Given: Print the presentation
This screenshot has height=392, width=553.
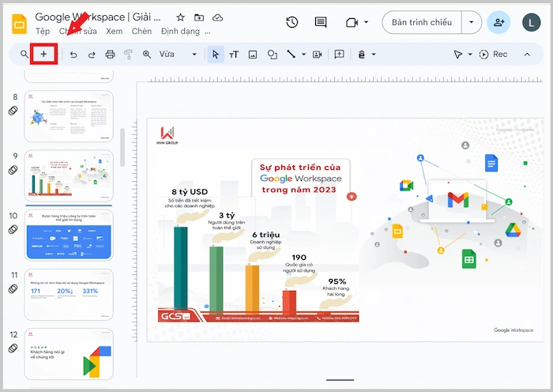Looking at the screenshot, I should point(110,55).
